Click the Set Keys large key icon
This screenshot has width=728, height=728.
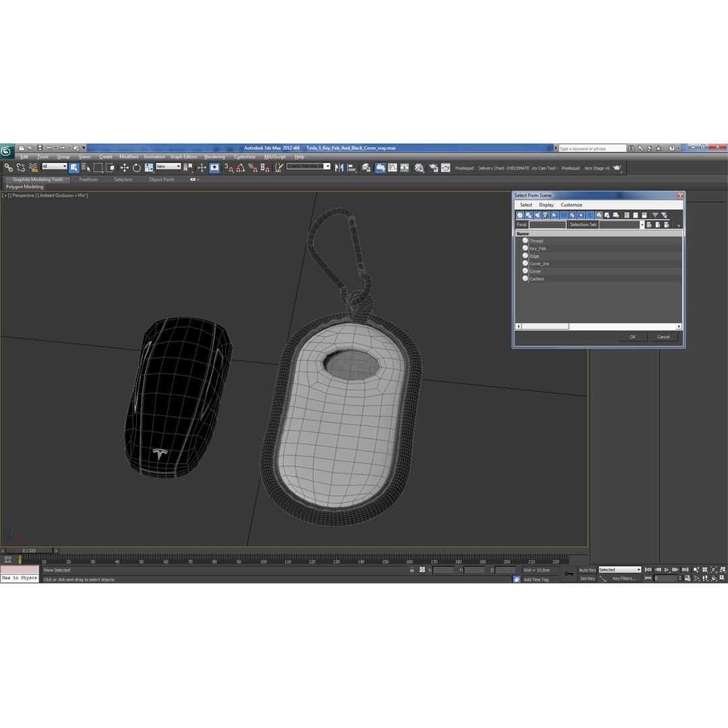(x=569, y=574)
